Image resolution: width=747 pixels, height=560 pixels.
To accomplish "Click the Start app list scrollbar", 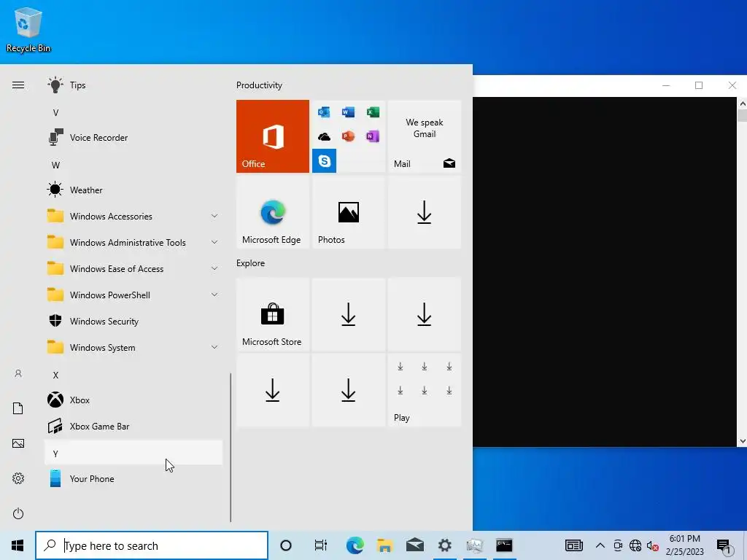I will coord(231,448).
